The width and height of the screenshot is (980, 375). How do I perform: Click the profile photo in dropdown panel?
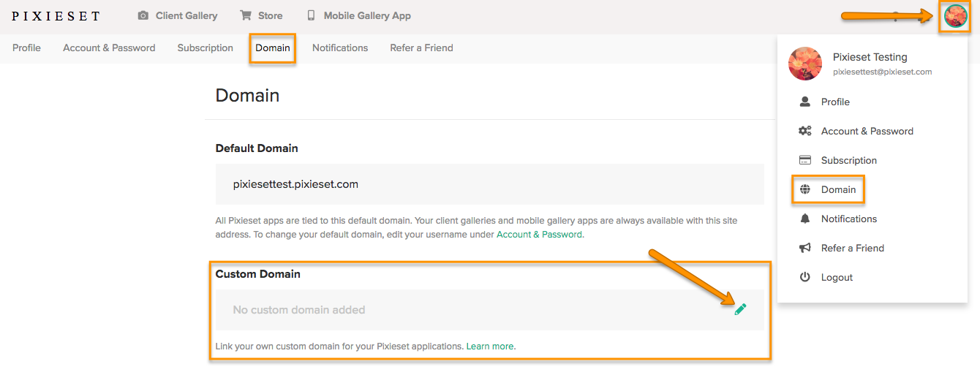pos(805,64)
